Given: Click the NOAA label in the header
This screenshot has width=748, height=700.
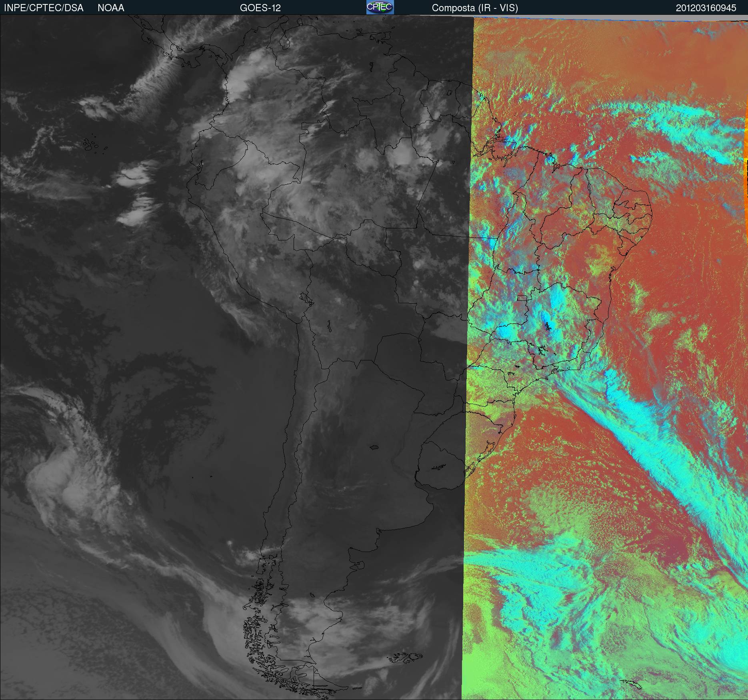Looking at the screenshot, I should click(111, 8).
